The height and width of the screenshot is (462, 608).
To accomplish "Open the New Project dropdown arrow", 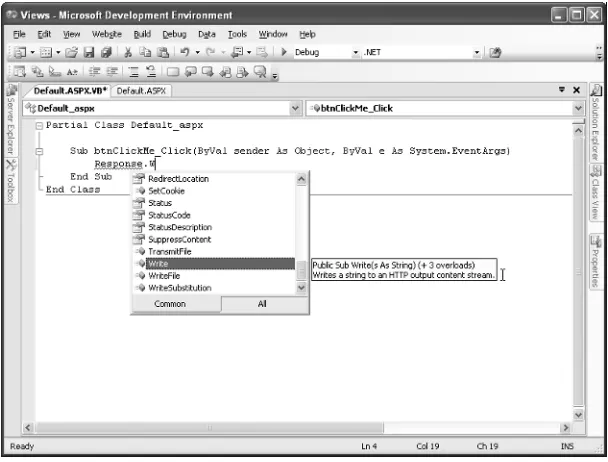I will coord(33,52).
